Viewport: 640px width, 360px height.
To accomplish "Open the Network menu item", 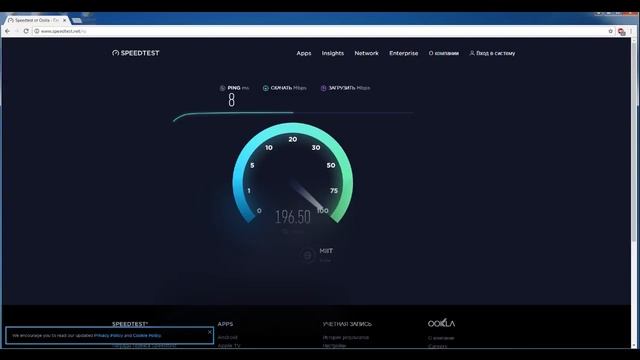I will click(366, 53).
